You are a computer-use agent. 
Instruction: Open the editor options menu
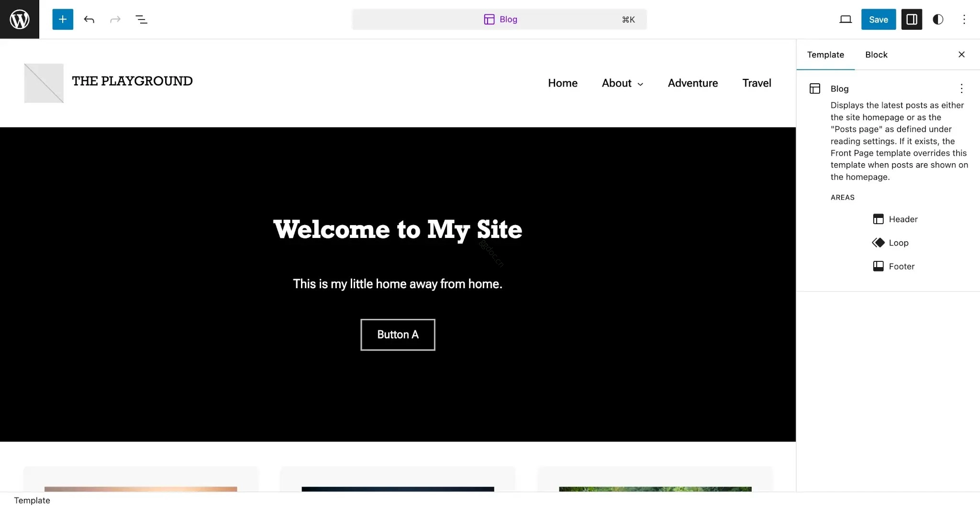coord(964,19)
